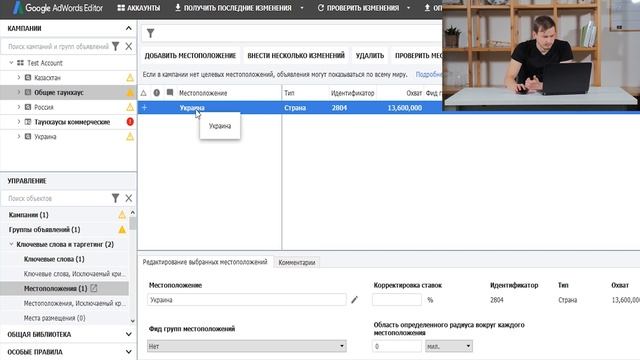Clear campaign search with X icon
This screenshot has width=640, height=360.
[x=129, y=47]
